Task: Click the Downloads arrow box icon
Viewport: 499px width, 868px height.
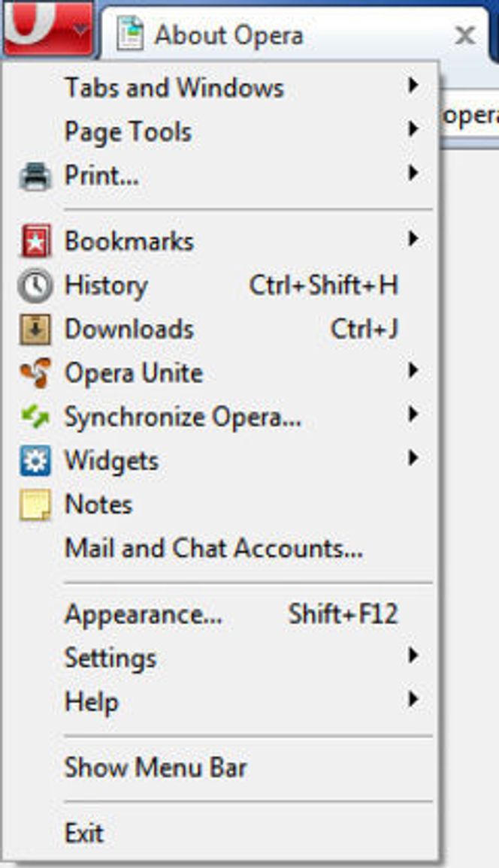Action: coord(35,330)
